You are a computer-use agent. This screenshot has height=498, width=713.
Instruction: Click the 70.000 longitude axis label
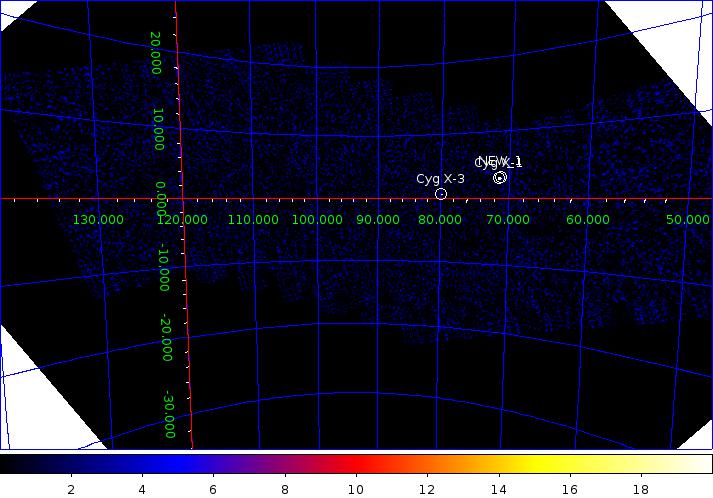tap(508, 220)
